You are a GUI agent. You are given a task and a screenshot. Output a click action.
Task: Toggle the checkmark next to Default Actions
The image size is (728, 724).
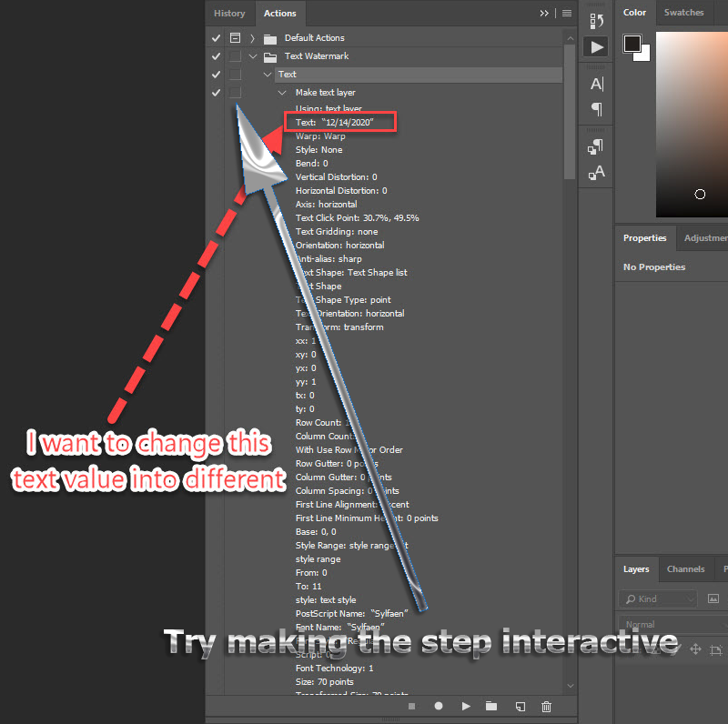point(216,37)
